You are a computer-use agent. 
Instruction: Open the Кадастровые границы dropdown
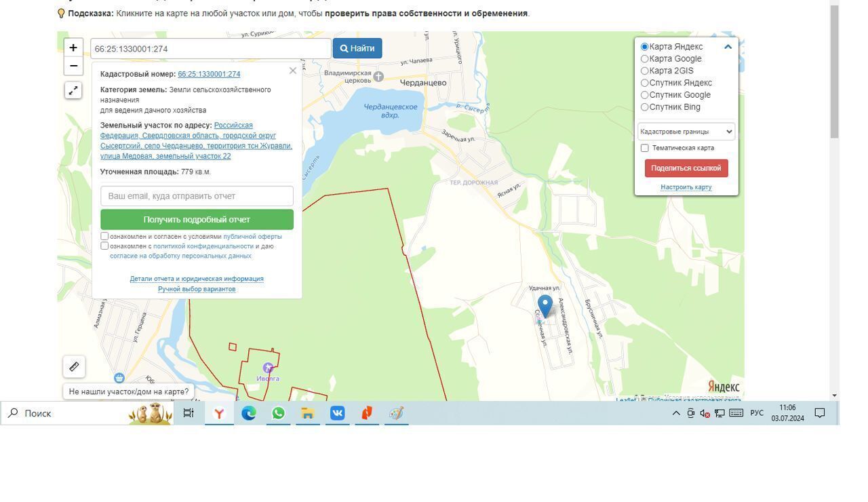[686, 132]
